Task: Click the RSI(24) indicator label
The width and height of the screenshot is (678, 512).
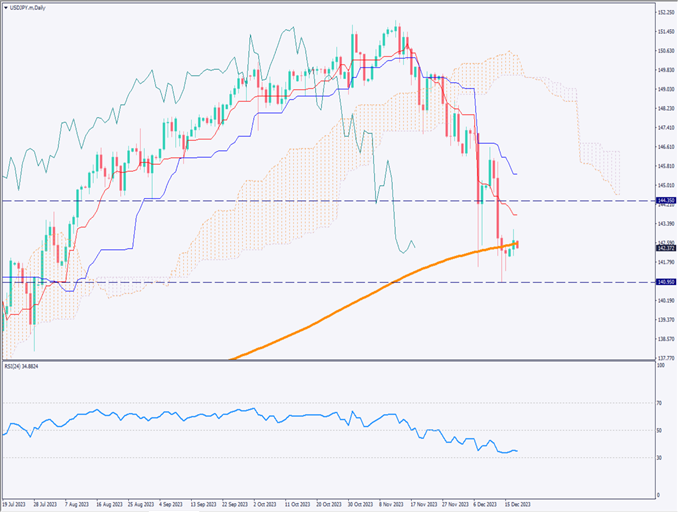Action: point(26,367)
